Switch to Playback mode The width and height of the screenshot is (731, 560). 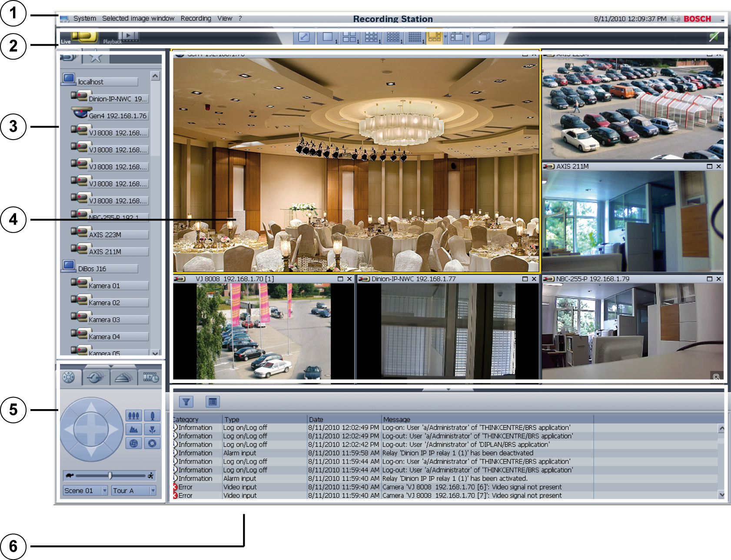122,37
